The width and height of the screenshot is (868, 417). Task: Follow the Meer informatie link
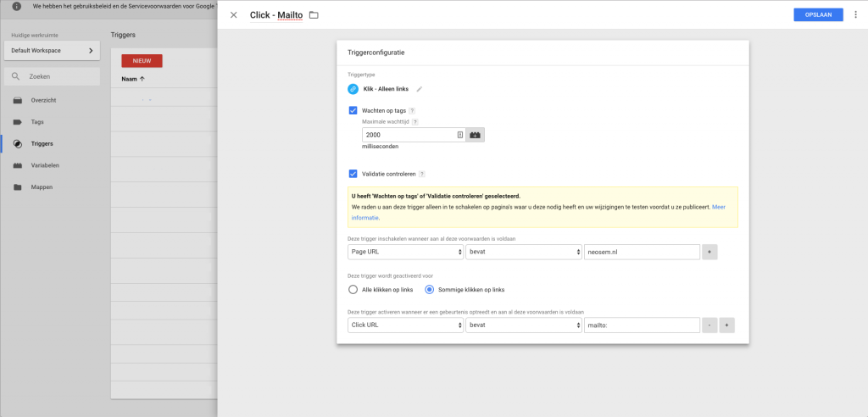pyautogui.click(x=718, y=207)
